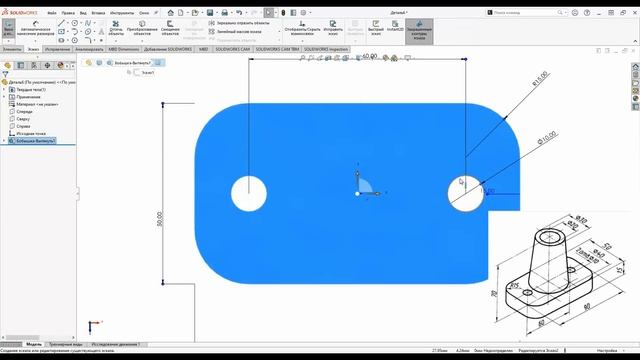640x360 pixels.
Task: Expand the Твердые тела(1) tree node
Action: tap(4, 89)
